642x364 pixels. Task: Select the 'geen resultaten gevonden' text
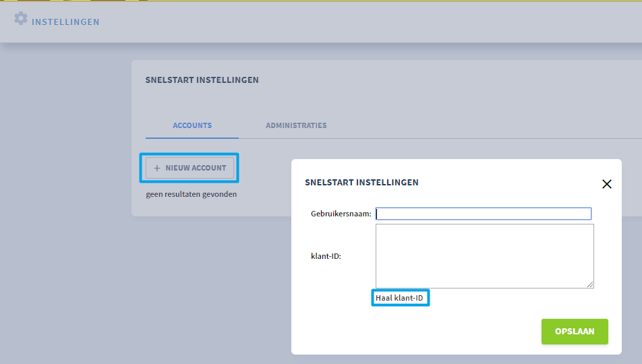point(192,194)
